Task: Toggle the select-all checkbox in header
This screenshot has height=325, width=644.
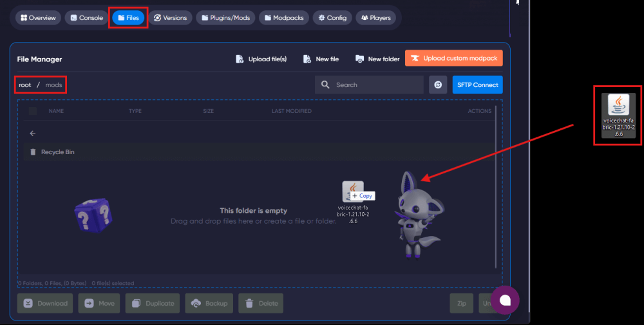Action: click(33, 111)
